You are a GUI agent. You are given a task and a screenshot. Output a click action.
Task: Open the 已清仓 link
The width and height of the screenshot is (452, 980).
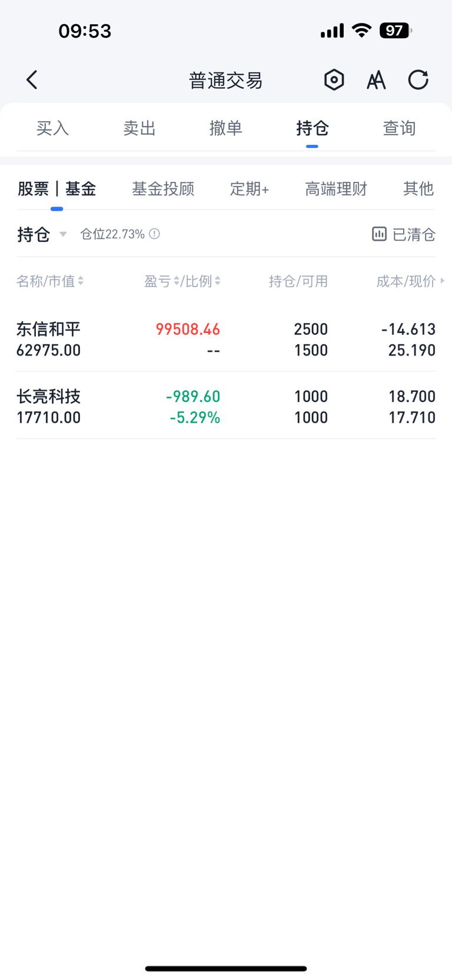(414, 234)
